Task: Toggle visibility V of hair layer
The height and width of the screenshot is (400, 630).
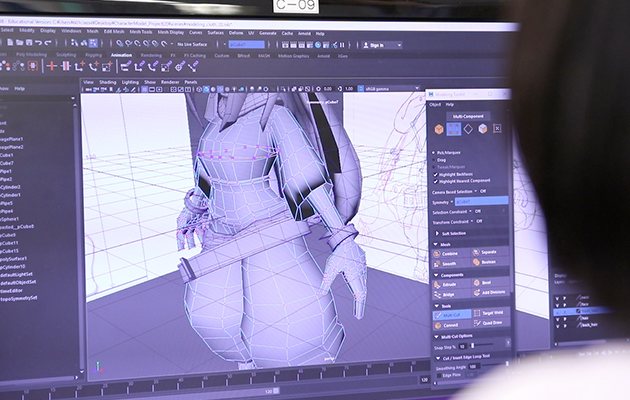Action: click(x=558, y=319)
